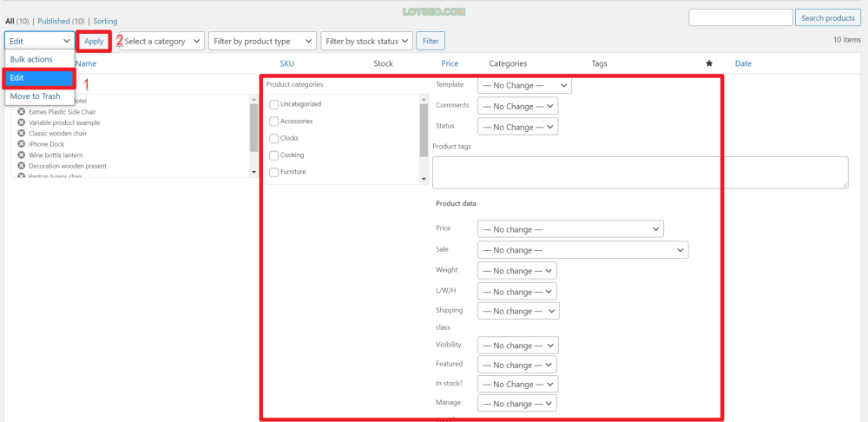This screenshot has height=422, width=868.
Task: Sort by Price column header
Action: [x=450, y=63]
